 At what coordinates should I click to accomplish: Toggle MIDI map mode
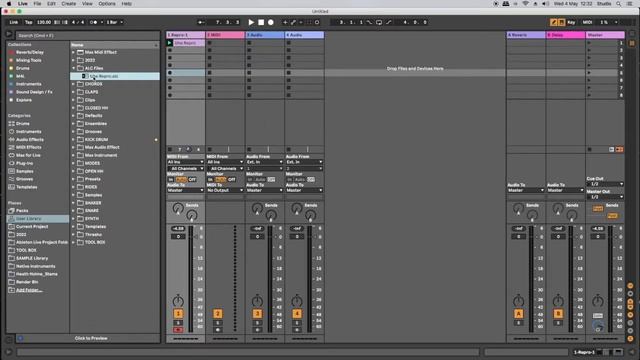click(x=587, y=22)
